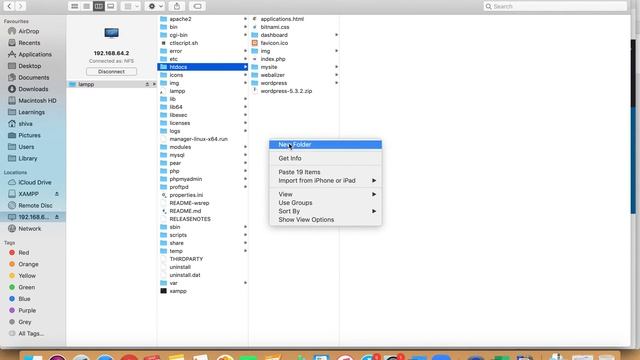Open the group-by arrangement dropdown
Screen dimensions: 640x360
pos(131,6)
